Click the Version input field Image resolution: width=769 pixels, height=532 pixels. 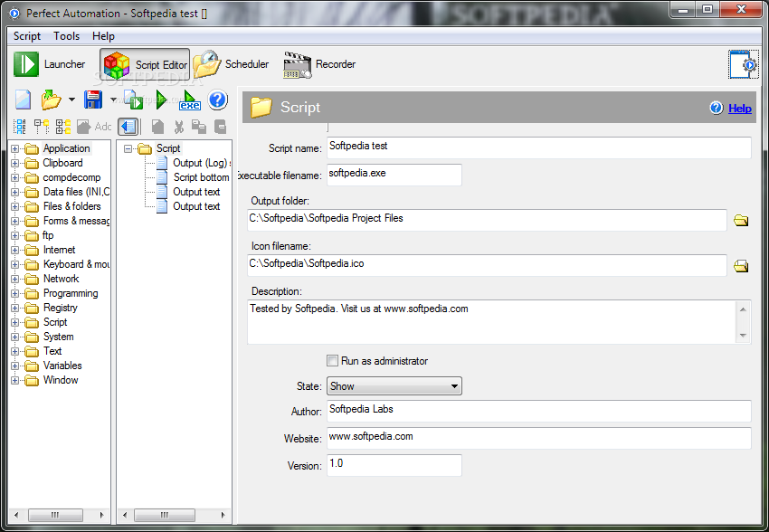pyautogui.click(x=394, y=465)
